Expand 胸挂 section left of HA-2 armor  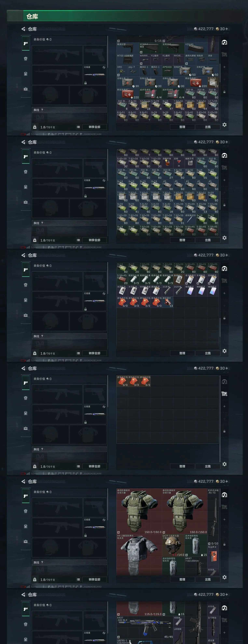pyautogui.click(x=69, y=562)
